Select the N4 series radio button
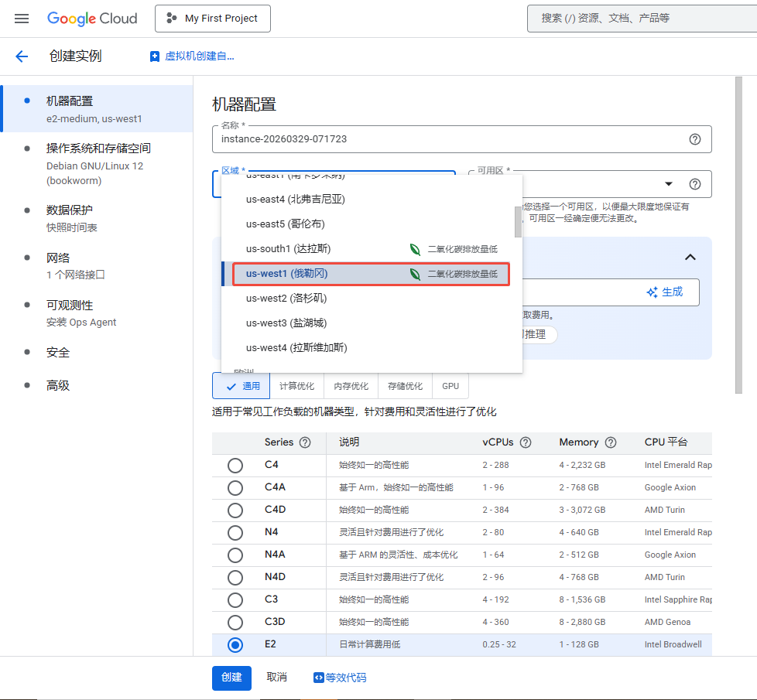Viewport: 757px width, 700px height. [x=235, y=533]
